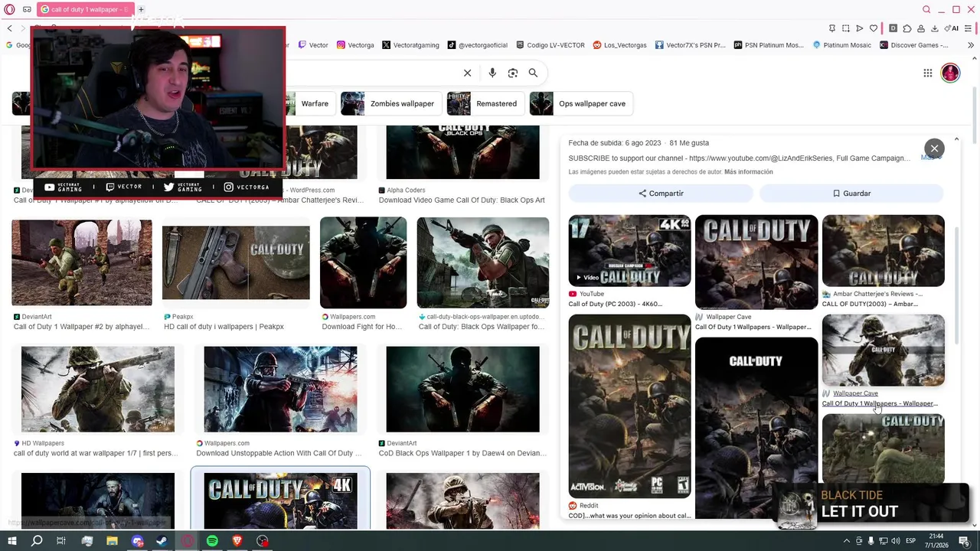
Task: Open the Vectoratgaming bookmark
Action: [410, 45]
